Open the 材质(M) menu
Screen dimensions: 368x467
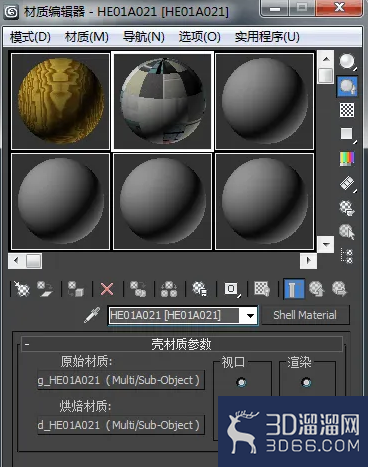point(87,37)
